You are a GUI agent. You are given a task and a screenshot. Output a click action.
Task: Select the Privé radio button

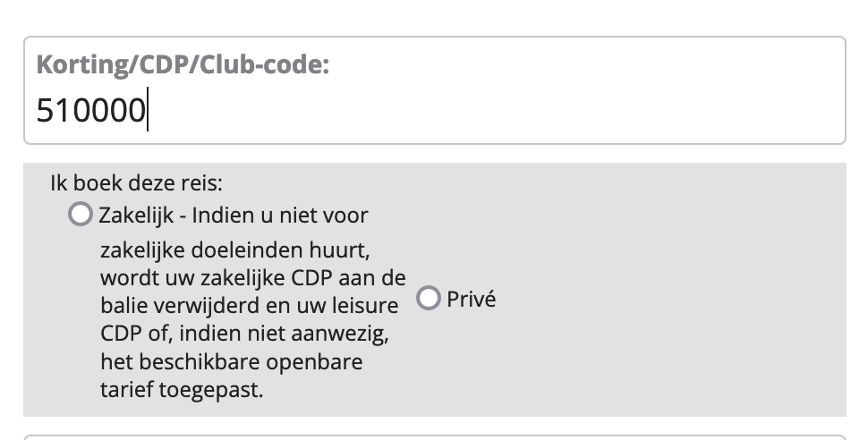429,299
